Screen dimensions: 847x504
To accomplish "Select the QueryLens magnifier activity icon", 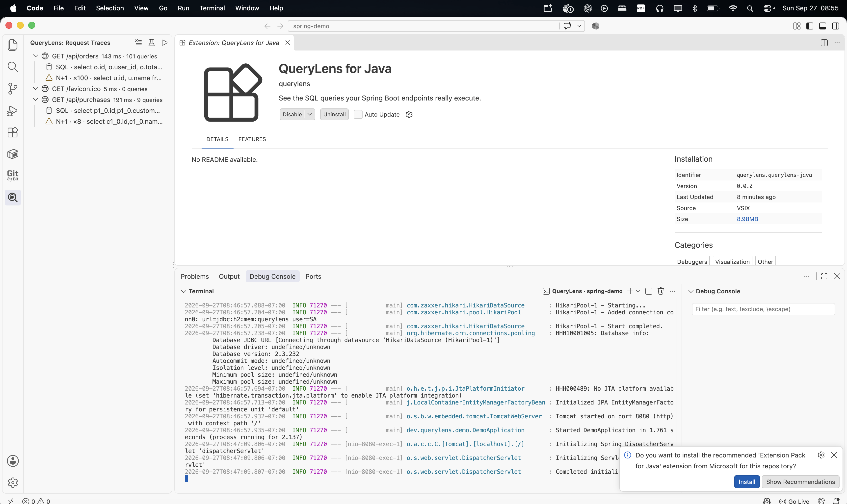I will (13, 197).
